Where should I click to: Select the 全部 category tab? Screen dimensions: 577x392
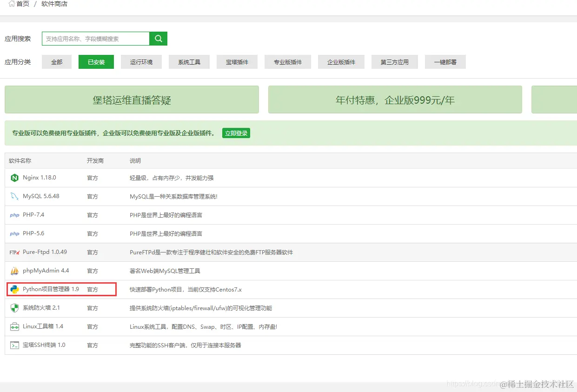point(56,61)
